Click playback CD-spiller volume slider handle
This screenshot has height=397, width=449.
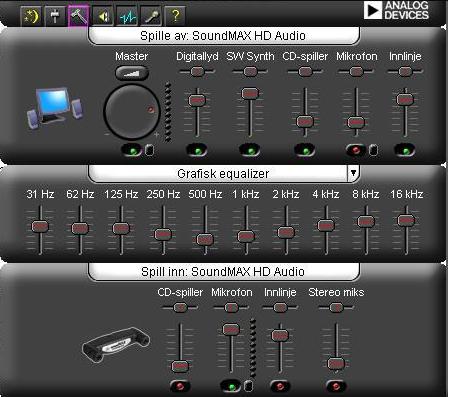(x=305, y=121)
